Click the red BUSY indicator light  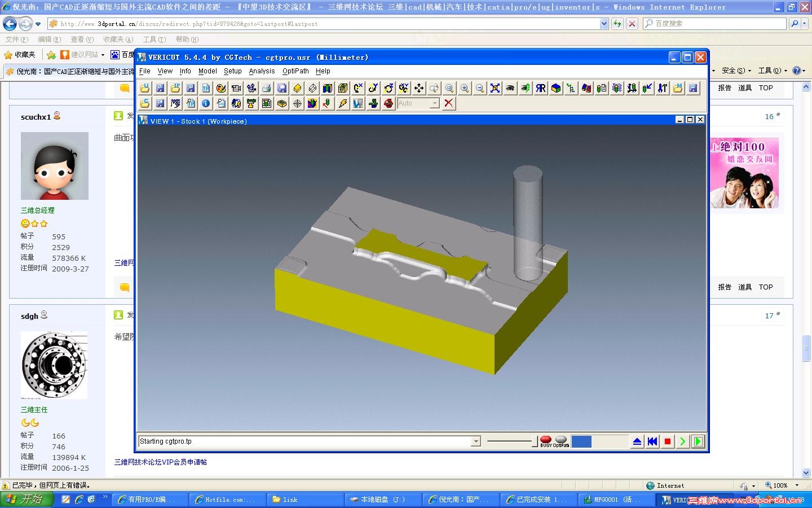coord(546,440)
